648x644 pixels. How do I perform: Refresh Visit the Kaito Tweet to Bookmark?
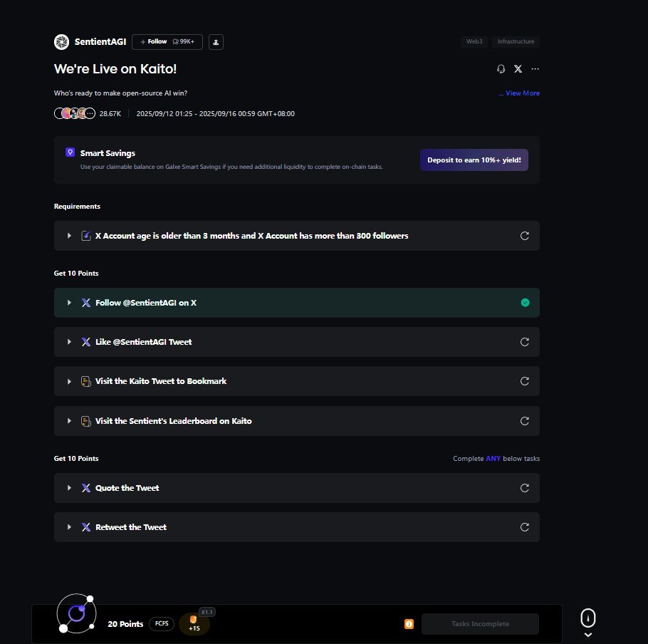[x=524, y=381]
